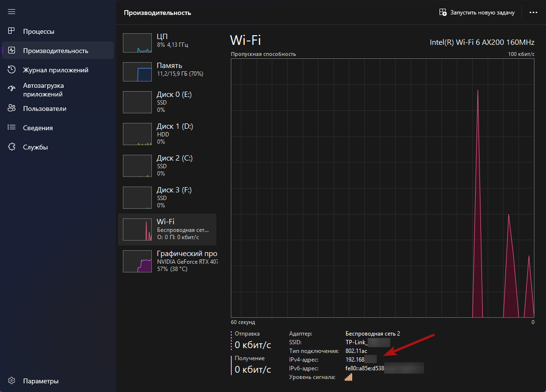
Task: Click Run new task button
Action: pos(477,13)
